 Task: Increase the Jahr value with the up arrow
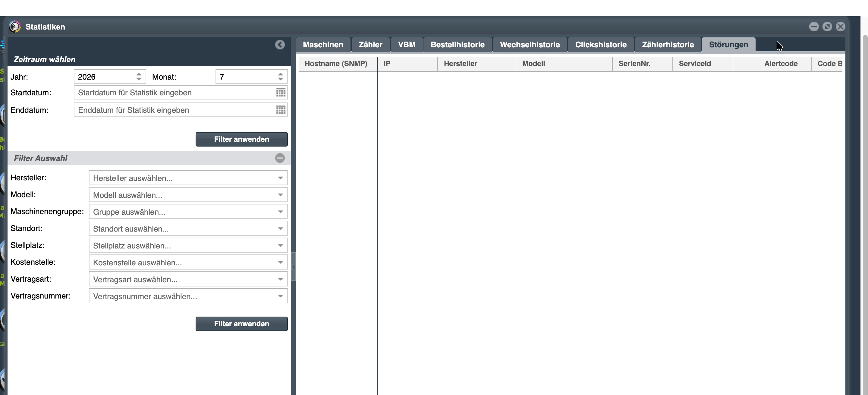pos(139,74)
